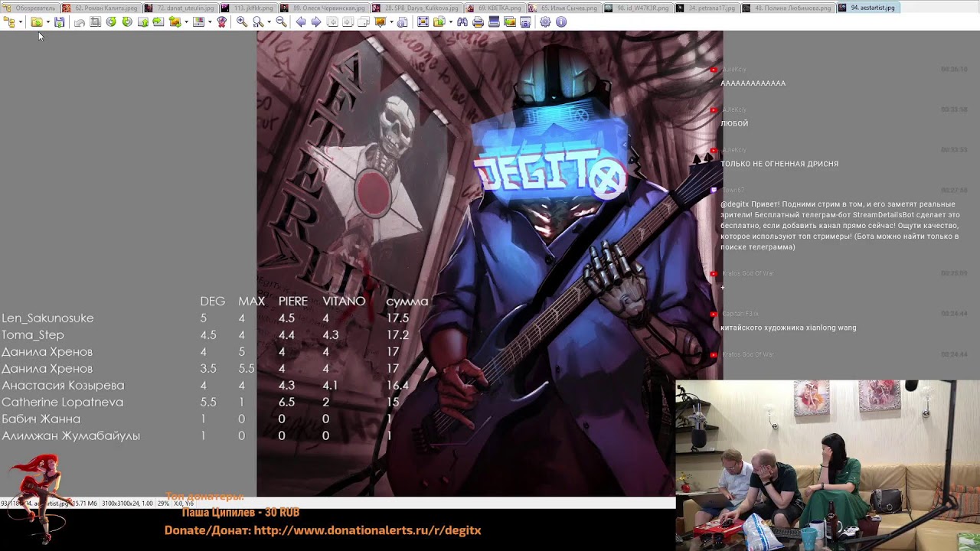Click the chat message ЛЮБОЙ

pyautogui.click(x=734, y=123)
